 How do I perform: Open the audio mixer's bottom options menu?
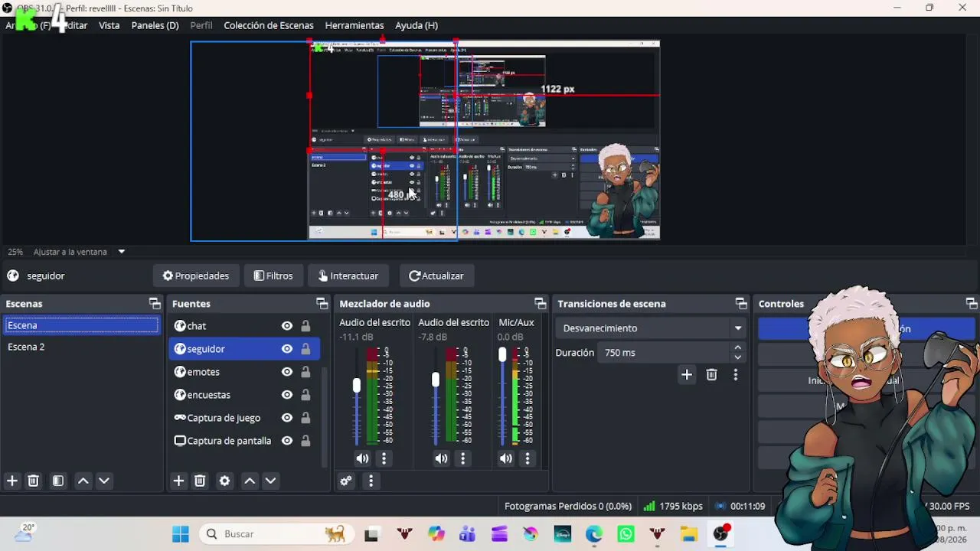point(371,481)
